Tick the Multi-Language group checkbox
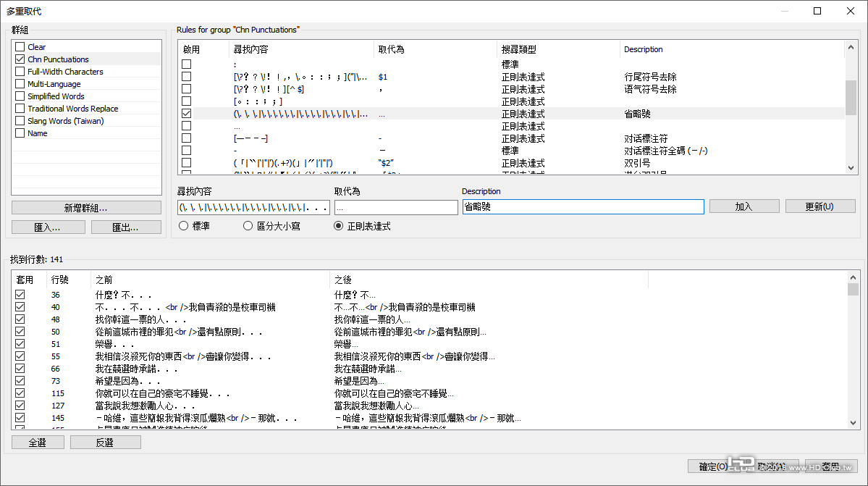 tap(20, 83)
